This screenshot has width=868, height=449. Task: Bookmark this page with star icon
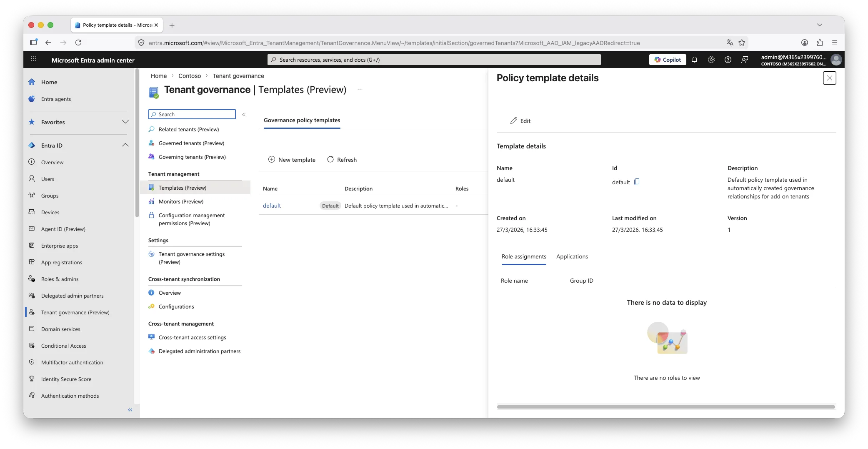click(742, 43)
